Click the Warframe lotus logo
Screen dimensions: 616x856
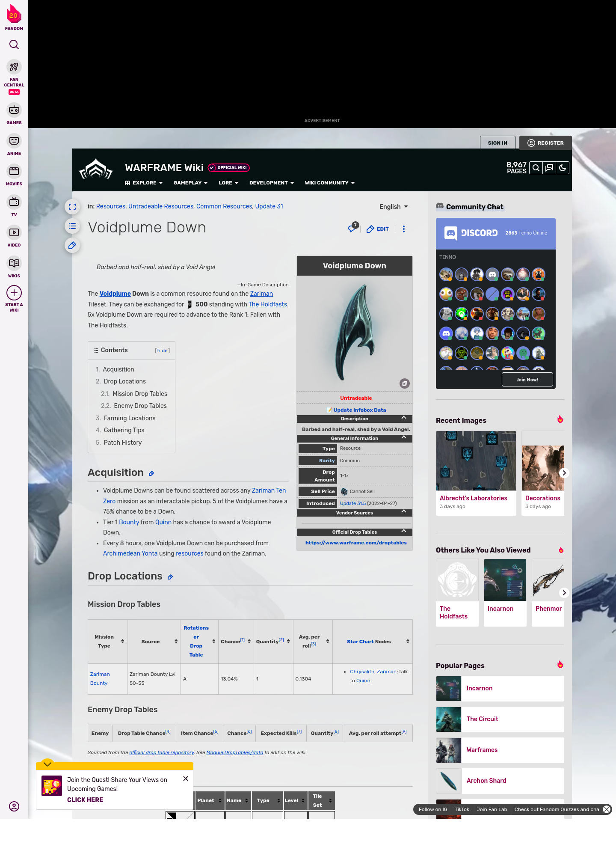tap(96, 169)
